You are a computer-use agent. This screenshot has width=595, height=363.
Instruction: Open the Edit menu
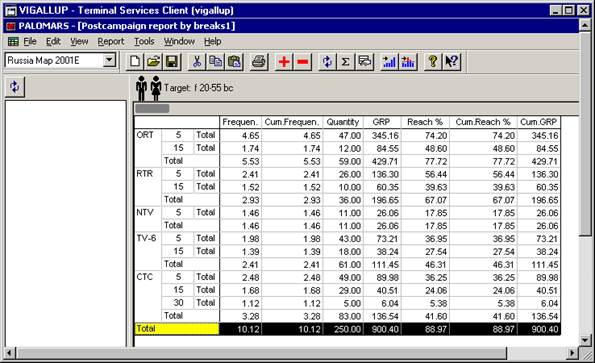click(x=54, y=41)
